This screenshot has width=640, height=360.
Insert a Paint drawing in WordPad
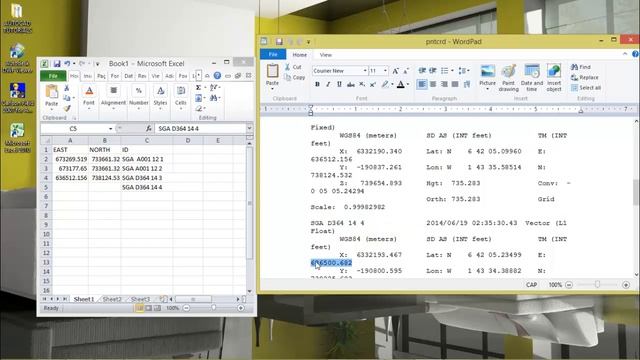[x=509, y=78]
